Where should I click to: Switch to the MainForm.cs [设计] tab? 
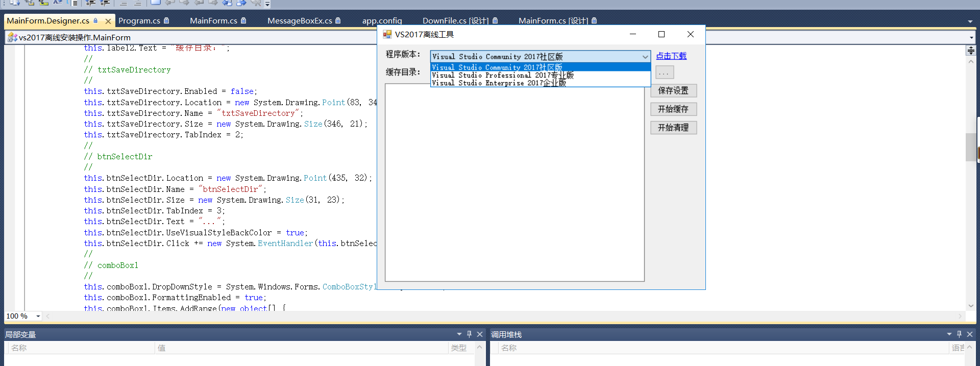click(x=553, y=21)
